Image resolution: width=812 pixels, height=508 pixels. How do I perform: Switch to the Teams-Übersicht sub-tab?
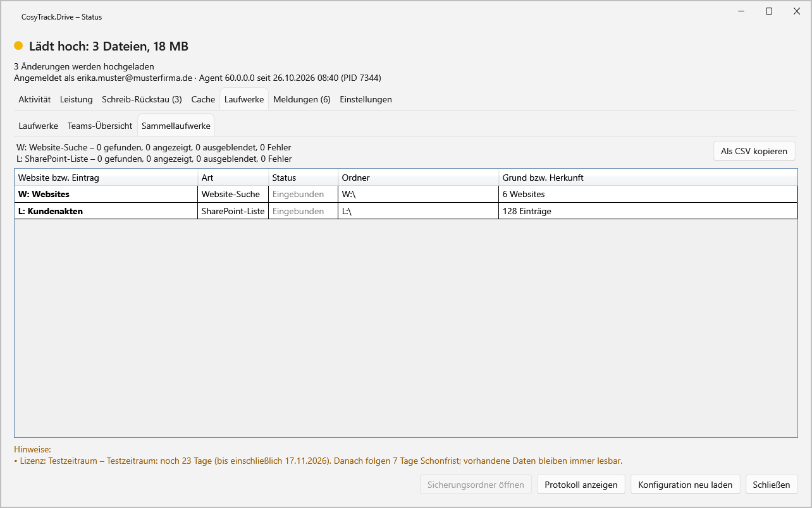(x=100, y=126)
